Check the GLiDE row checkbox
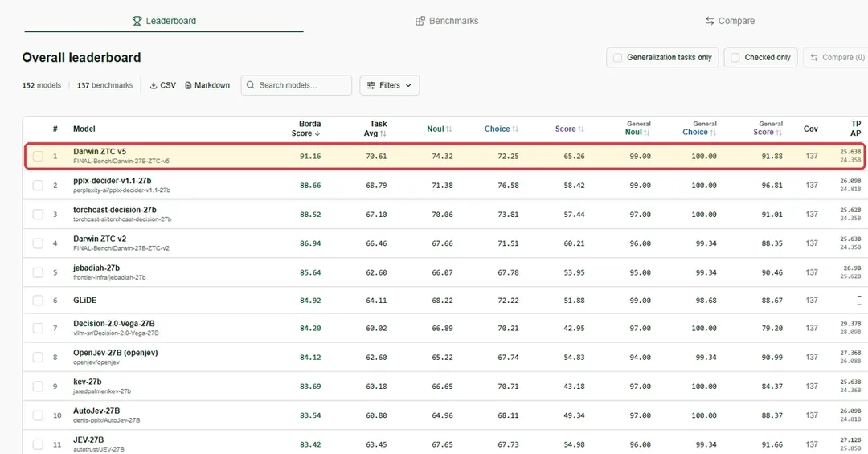Image resolution: width=868 pixels, height=454 pixels. pyautogui.click(x=38, y=300)
